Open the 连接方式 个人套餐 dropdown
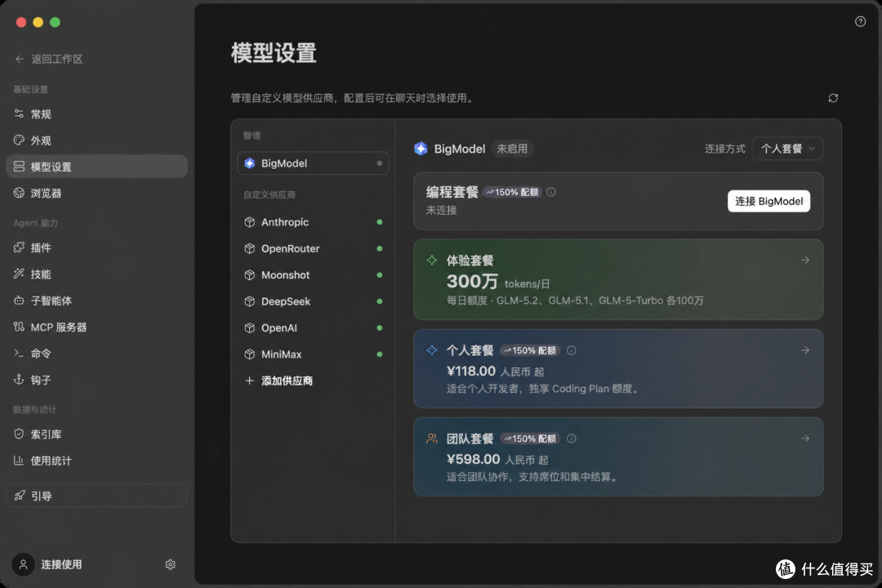 pyautogui.click(x=787, y=149)
